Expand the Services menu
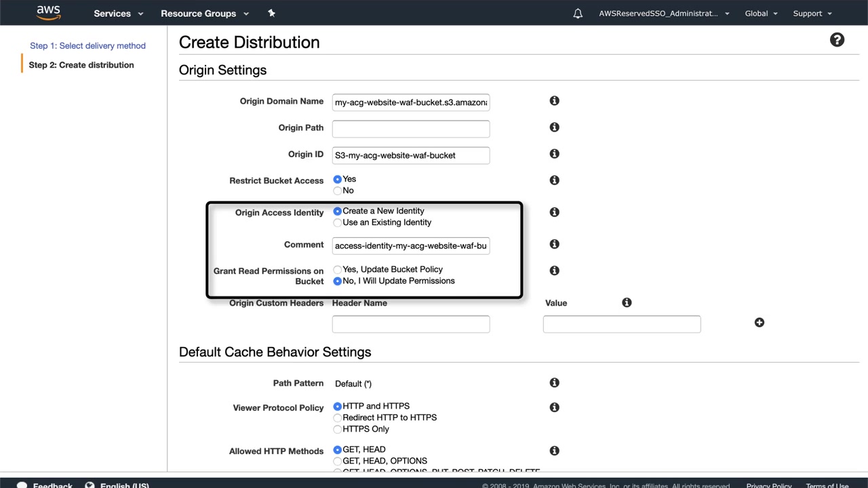The image size is (868, 488). click(x=118, y=14)
